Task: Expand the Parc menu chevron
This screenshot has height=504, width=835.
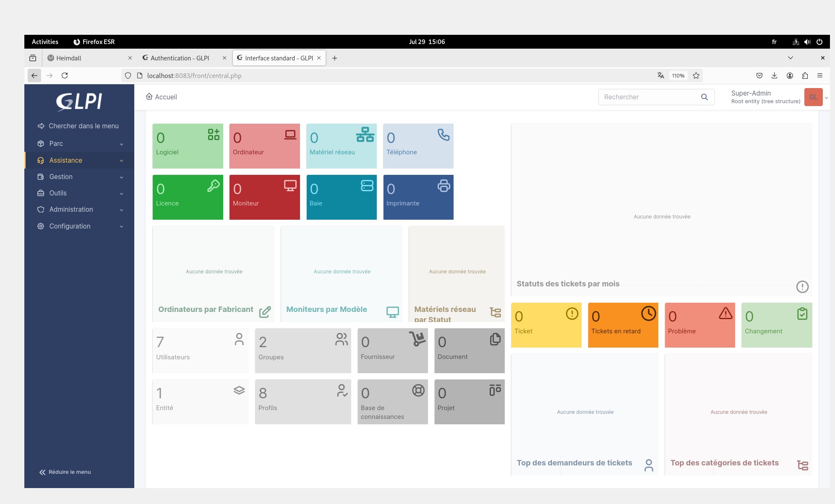Action: [121, 144]
